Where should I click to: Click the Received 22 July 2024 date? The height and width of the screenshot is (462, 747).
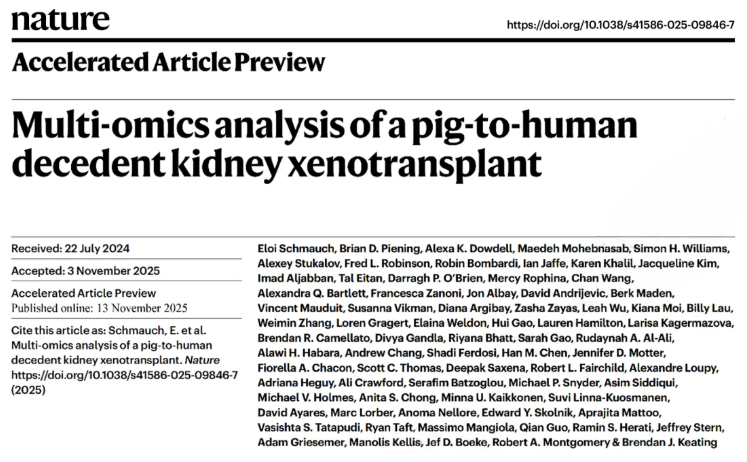pos(70,249)
